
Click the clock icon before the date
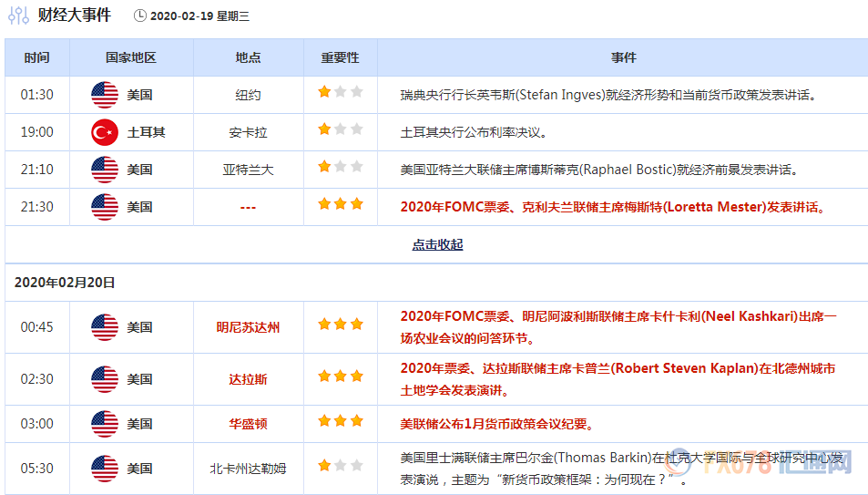click(139, 15)
